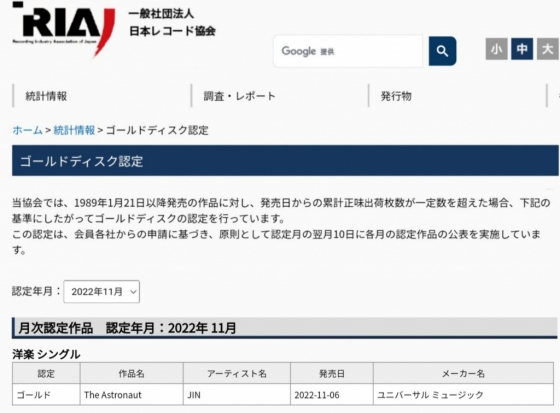Click the magnifier search button
560x413 pixels.
442,51
